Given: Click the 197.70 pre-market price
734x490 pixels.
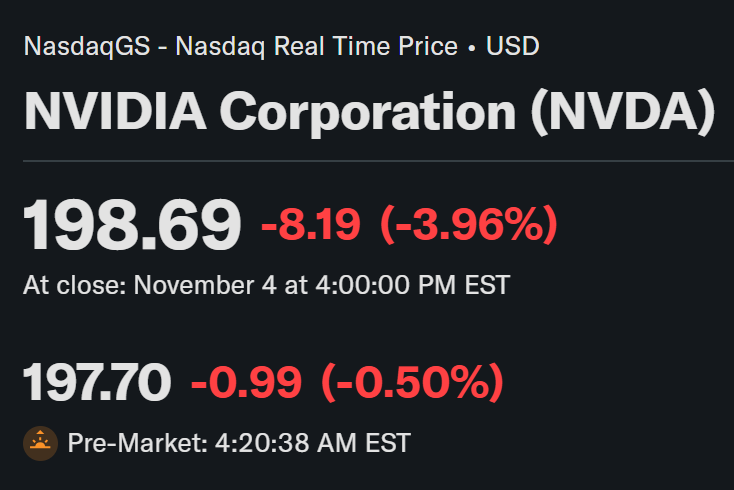Looking at the screenshot, I should pos(97,383).
